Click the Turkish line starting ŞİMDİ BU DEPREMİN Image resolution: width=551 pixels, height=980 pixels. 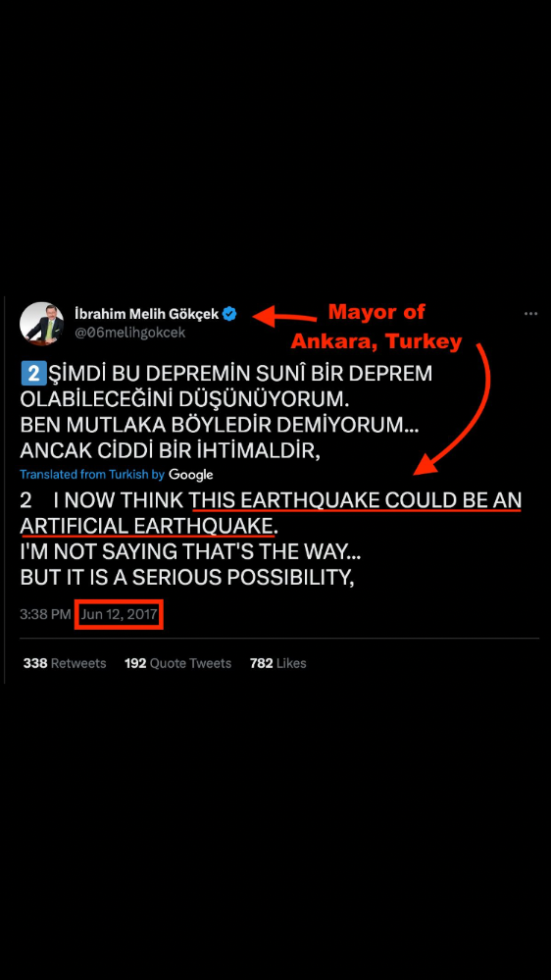click(226, 374)
